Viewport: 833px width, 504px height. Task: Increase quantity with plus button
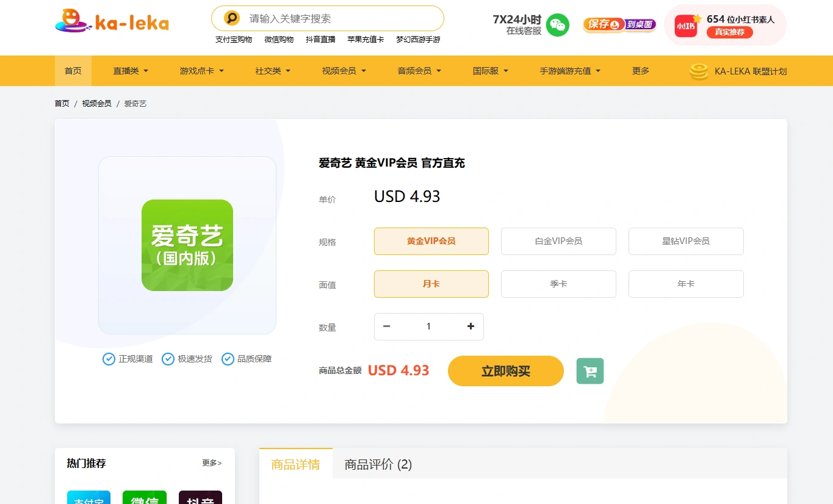pyautogui.click(x=471, y=326)
